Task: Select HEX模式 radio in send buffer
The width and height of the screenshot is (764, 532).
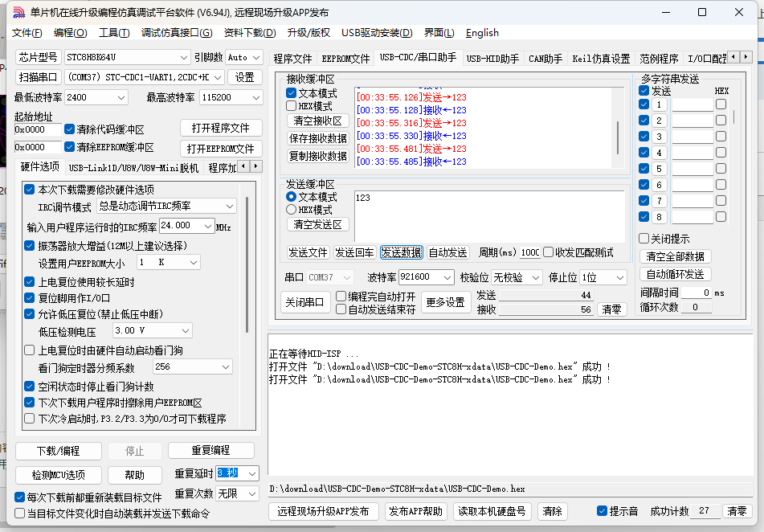Action: click(292, 210)
